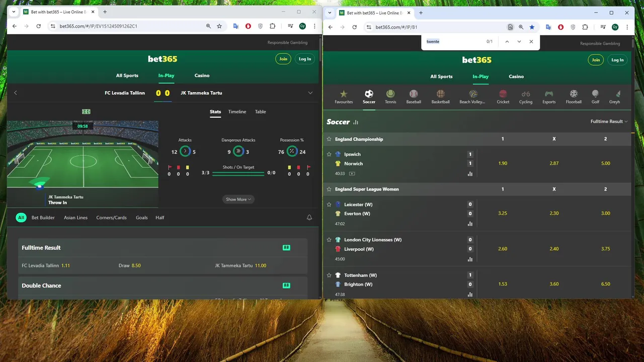Open Responsible Gambling link in left window
Image resolution: width=644 pixels, height=362 pixels.
287,42
